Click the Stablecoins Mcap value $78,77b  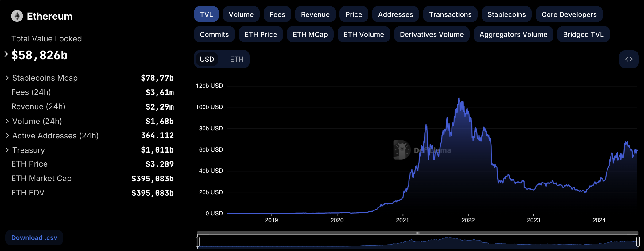click(157, 78)
